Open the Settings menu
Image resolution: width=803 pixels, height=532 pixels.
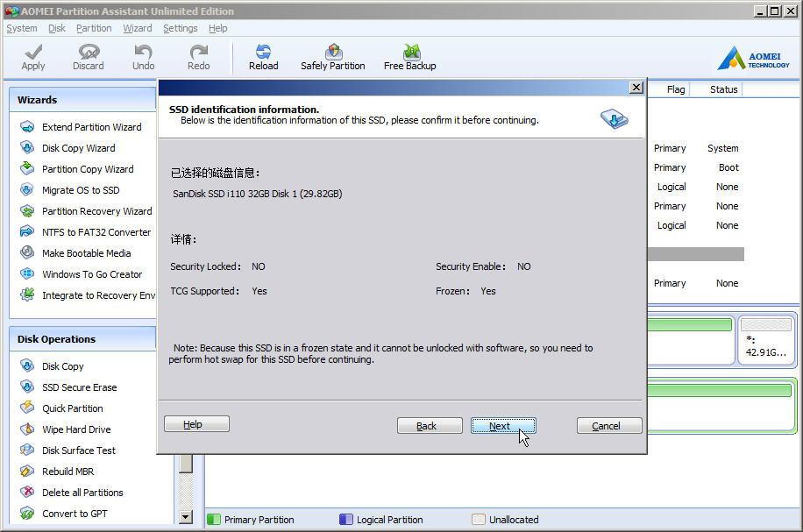[181, 28]
